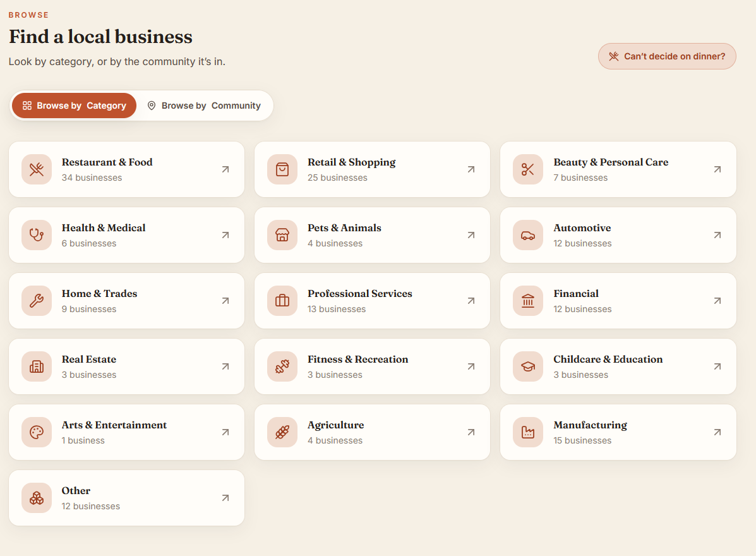Click the Financial bank building icon
Image resolution: width=756 pixels, height=556 pixels.
(528, 301)
